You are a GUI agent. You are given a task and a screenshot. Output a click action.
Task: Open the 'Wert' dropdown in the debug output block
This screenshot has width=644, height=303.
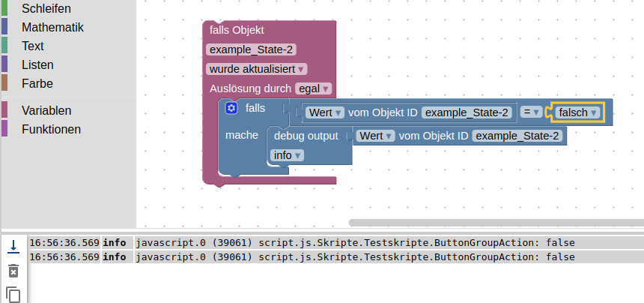point(375,136)
